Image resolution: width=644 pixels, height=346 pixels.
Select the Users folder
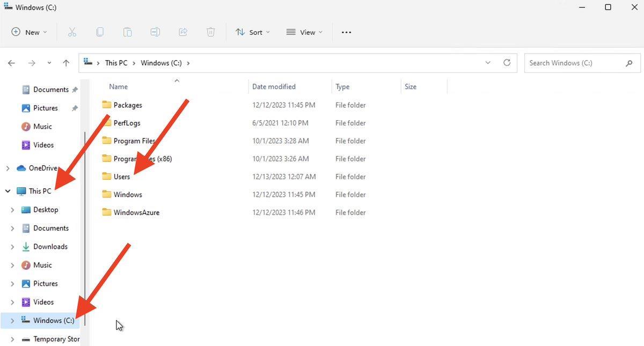[x=122, y=176]
